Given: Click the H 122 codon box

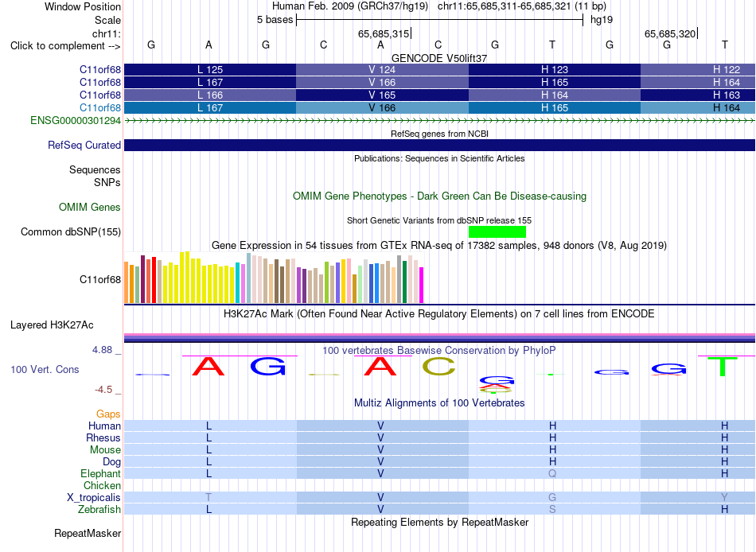Looking at the screenshot, I should (698, 69).
